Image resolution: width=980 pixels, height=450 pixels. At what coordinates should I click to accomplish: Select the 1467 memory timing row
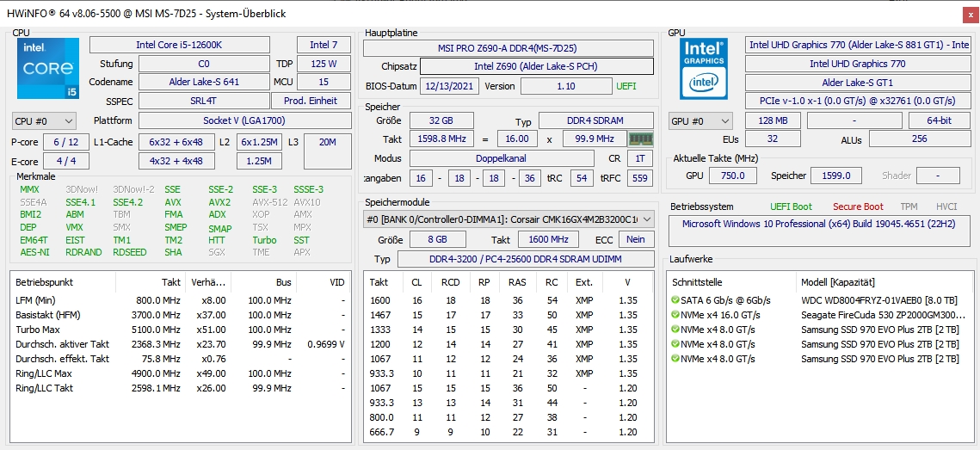point(508,315)
